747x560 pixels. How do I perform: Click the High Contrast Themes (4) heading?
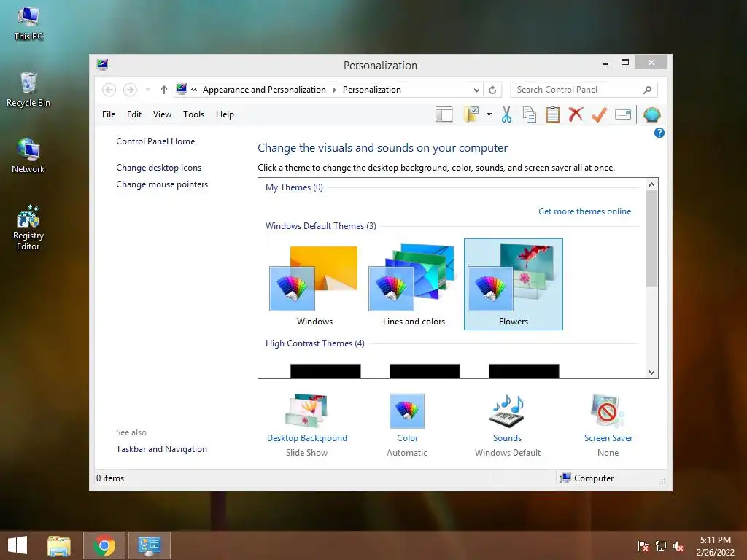tap(315, 343)
